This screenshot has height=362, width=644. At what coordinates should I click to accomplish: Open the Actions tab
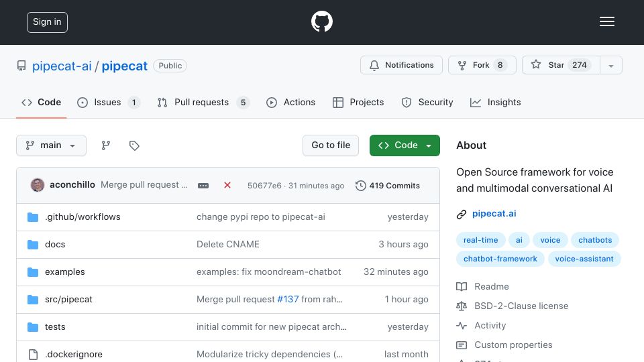[x=290, y=102]
